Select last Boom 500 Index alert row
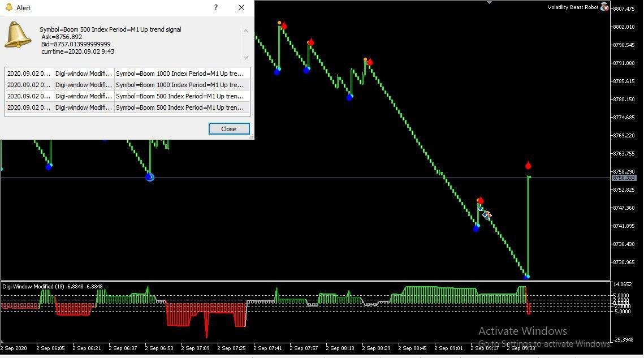644x358 pixels. point(127,107)
